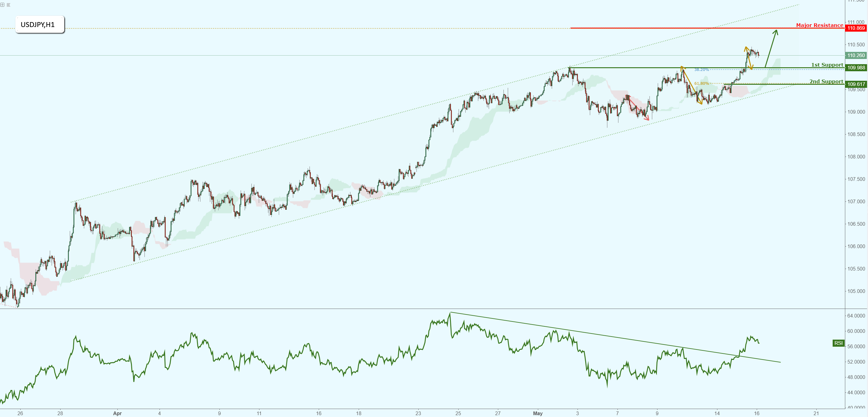Click the 7 date label on the time axis

[617, 413]
